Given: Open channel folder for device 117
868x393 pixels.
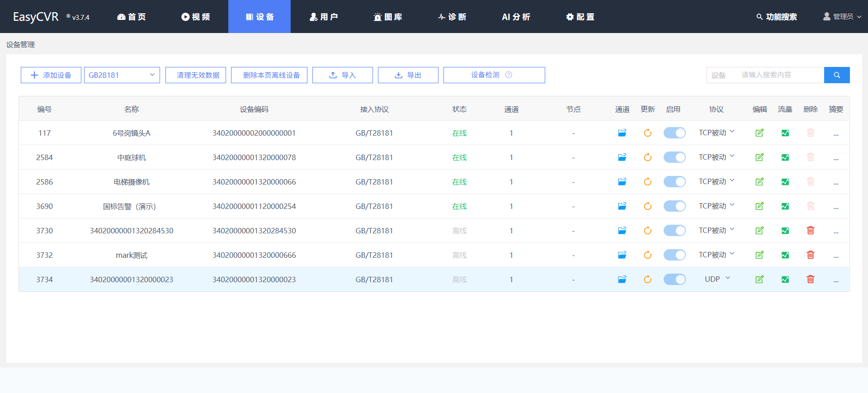Looking at the screenshot, I should 622,133.
